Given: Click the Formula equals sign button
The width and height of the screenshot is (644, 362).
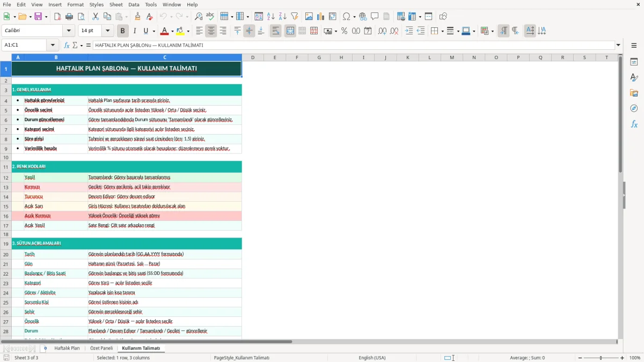Looking at the screenshot, I should coord(89,45).
